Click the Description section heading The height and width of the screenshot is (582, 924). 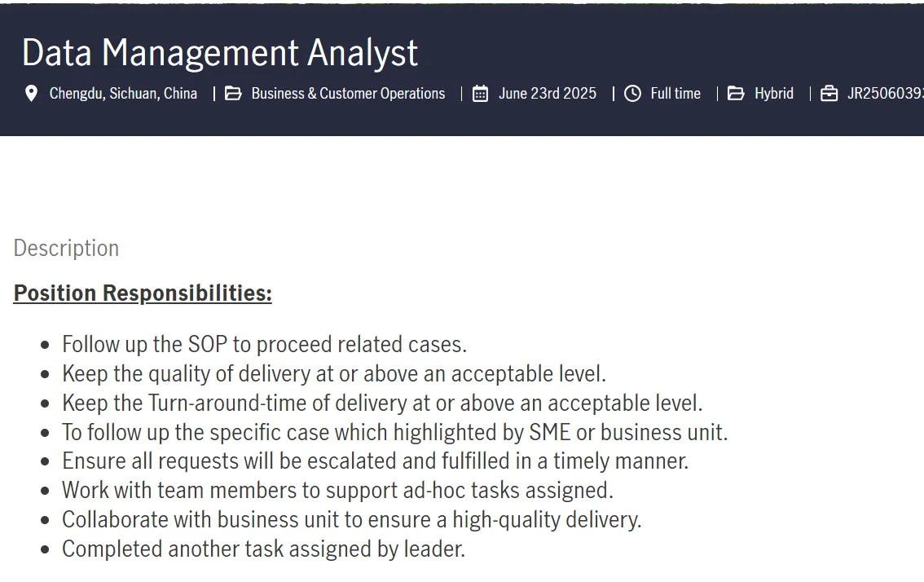[x=66, y=249]
